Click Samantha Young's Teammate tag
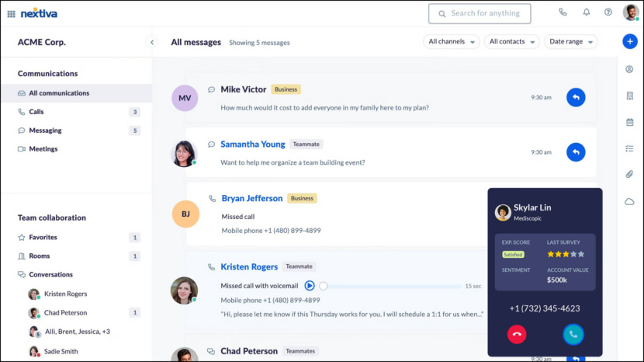The width and height of the screenshot is (644, 362). [306, 144]
